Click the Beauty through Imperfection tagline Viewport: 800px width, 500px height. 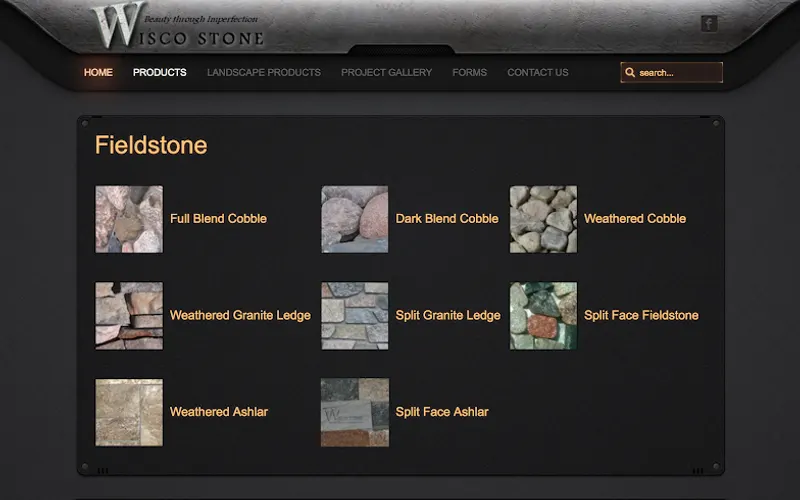point(201,19)
